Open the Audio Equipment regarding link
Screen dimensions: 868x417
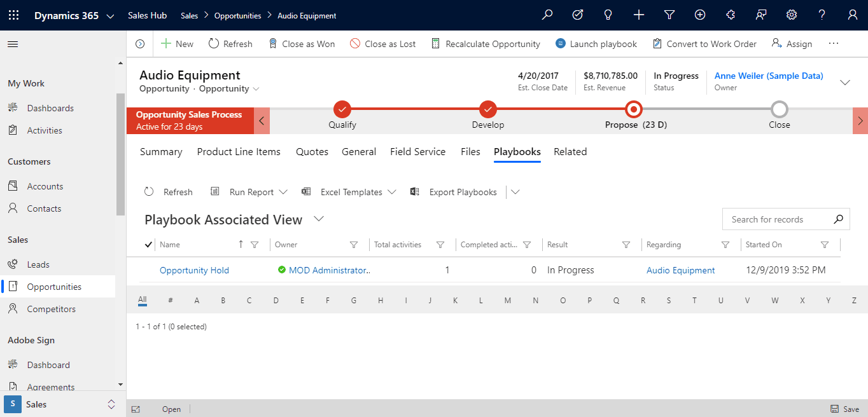[x=681, y=270]
